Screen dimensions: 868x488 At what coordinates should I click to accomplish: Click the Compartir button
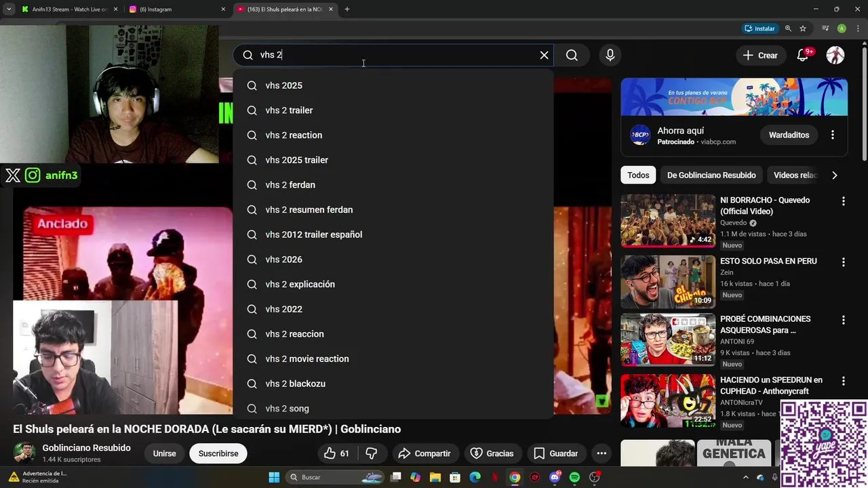tap(425, 453)
